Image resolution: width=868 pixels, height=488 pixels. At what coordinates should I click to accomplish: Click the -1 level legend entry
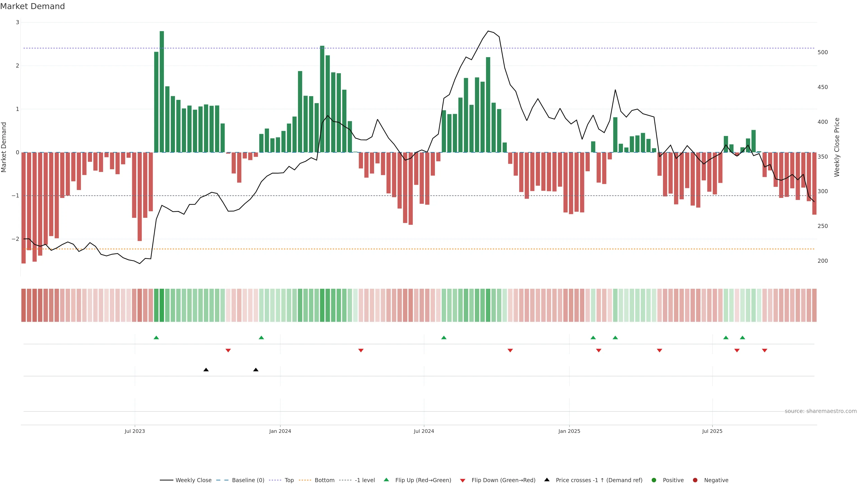(365, 480)
